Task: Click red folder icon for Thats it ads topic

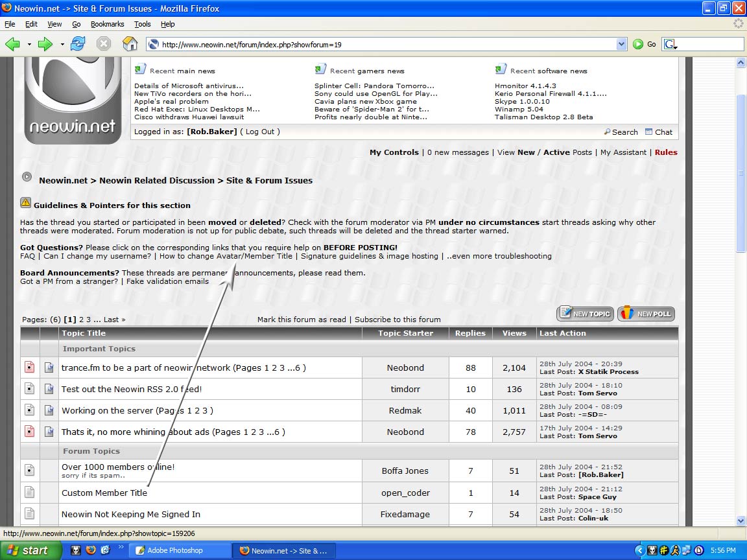Action: tap(30, 432)
